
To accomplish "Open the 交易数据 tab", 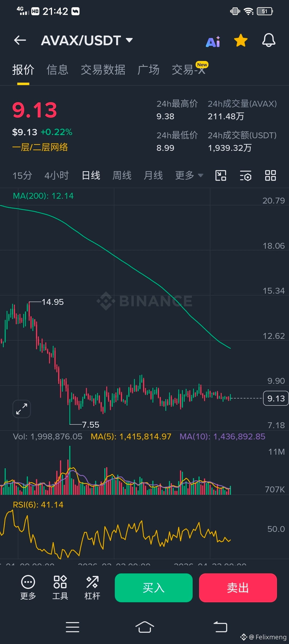I will (103, 70).
